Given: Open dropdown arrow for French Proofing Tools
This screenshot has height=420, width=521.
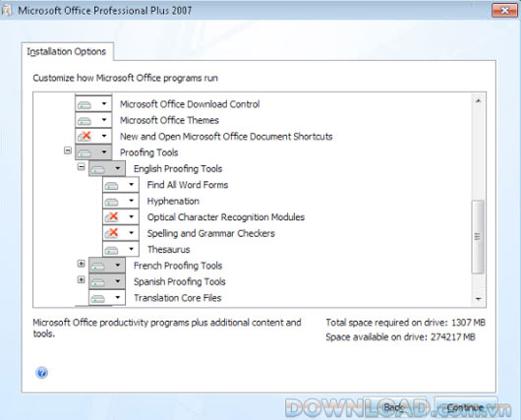Looking at the screenshot, I should click(x=118, y=265).
